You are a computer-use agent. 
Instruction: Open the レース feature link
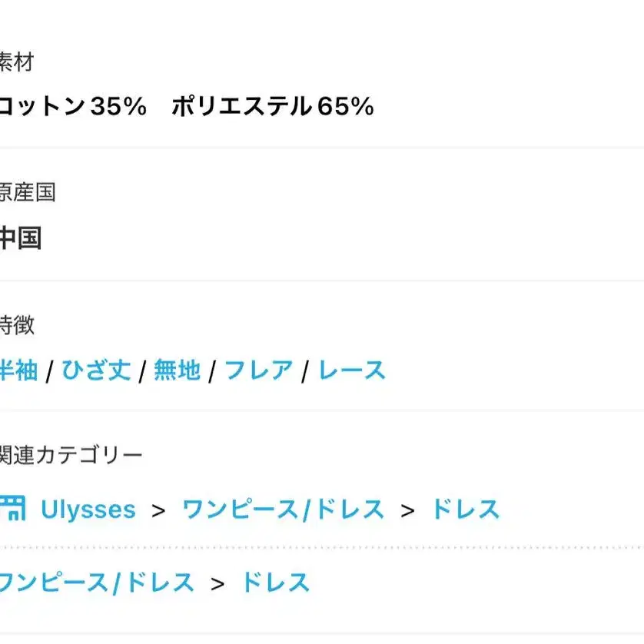point(352,370)
